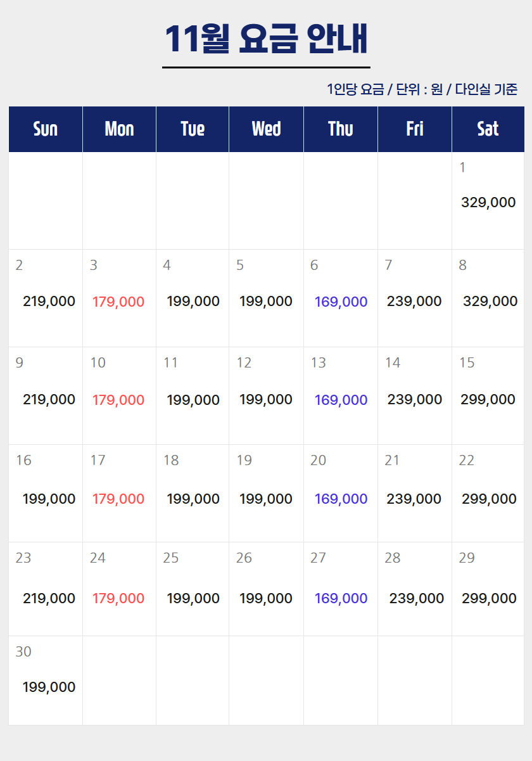Click the purple 169,000 price on the 6th
The height and width of the screenshot is (761, 532).
[x=341, y=302]
